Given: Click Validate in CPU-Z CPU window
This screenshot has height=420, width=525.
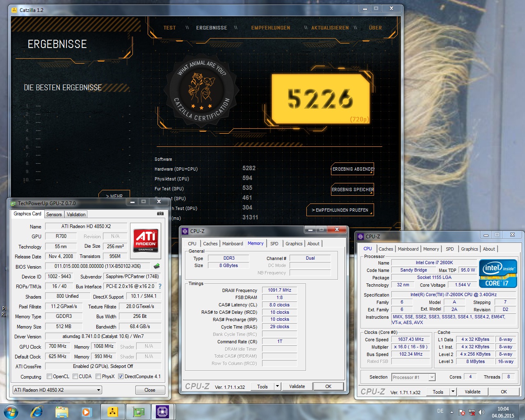Looking at the screenshot, I should coord(472,392).
